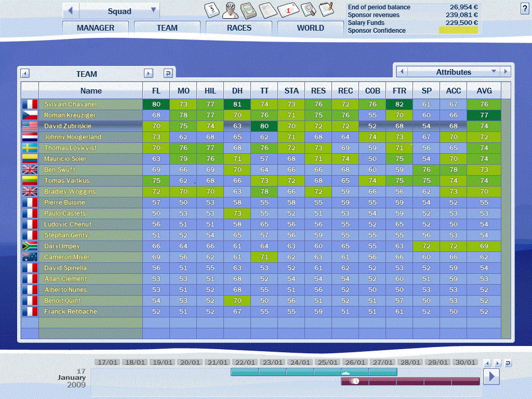
Task: Open the calendar icon in top toolbar
Action: pos(211,9)
